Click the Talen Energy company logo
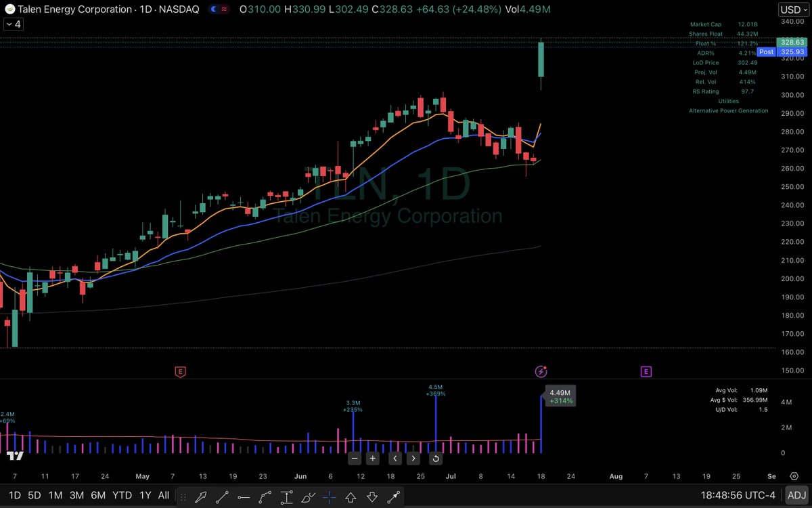The height and width of the screenshot is (508, 812). click(x=10, y=9)
